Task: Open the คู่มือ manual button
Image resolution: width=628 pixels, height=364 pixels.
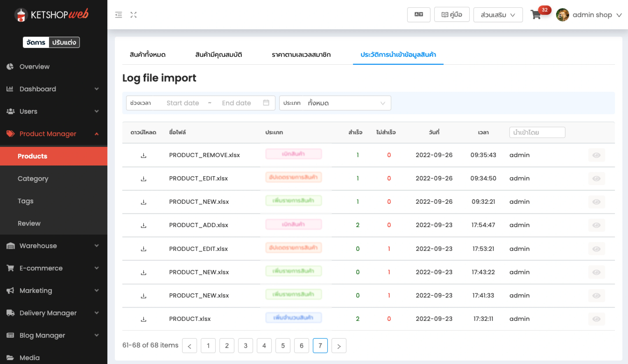Action: pyautogui.click(x=452, y=15)
